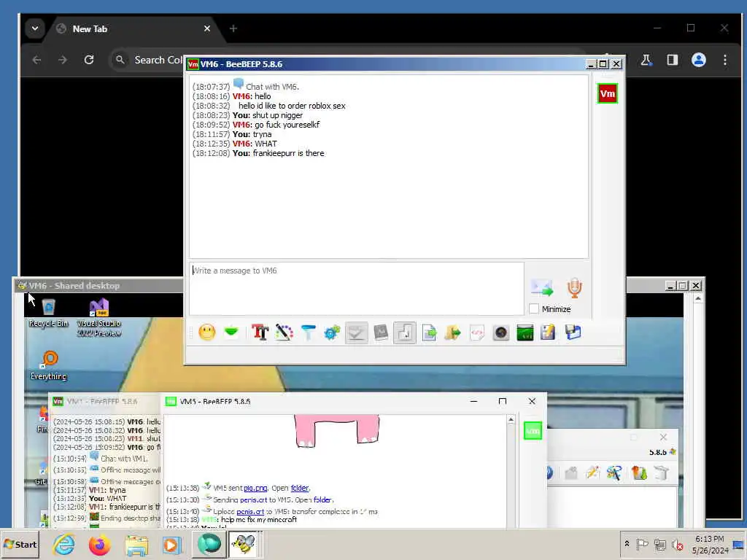747x560 pixels.
Task: Toggle the gray dictionary word-completion button
Action: 381,332
